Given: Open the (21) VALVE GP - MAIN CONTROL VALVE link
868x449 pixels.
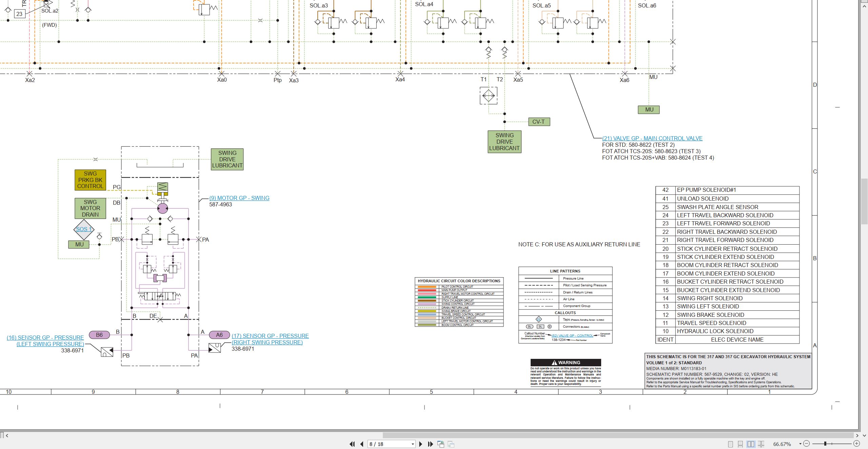Looking at the screenshot, I should 652,138.
